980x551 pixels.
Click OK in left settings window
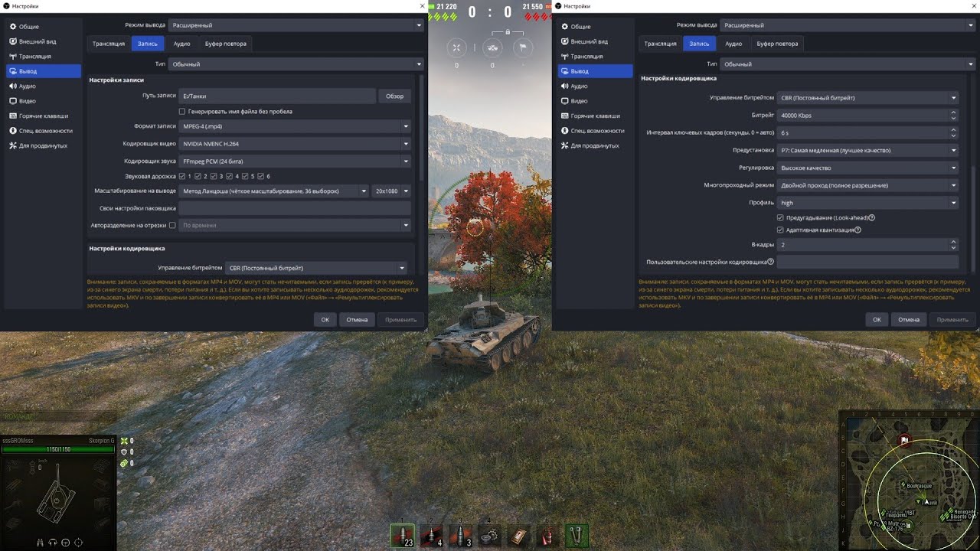click(x=325, y=320)
